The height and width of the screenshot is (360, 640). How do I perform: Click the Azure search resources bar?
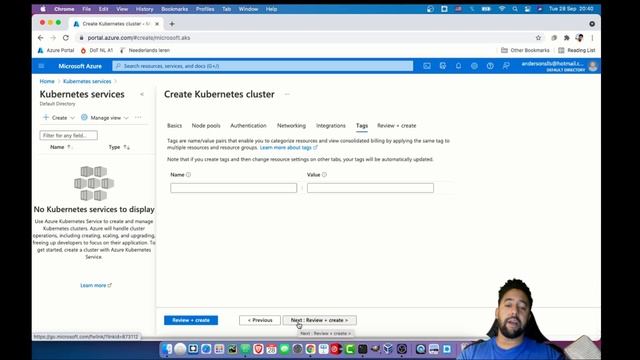click(x=263, y=66)
